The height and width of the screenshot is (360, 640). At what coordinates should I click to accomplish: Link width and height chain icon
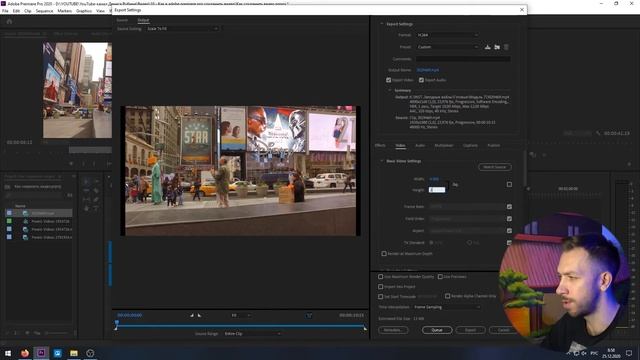pos(455,184)
